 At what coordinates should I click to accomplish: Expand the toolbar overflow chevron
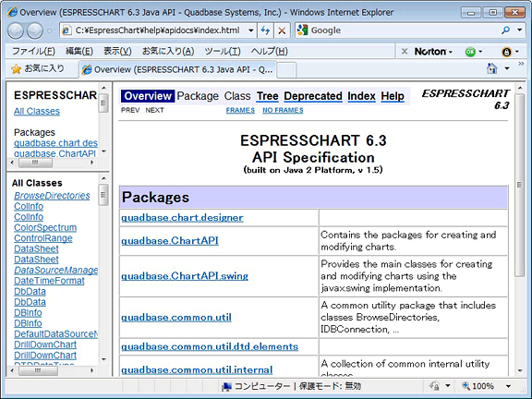[521, 64]
